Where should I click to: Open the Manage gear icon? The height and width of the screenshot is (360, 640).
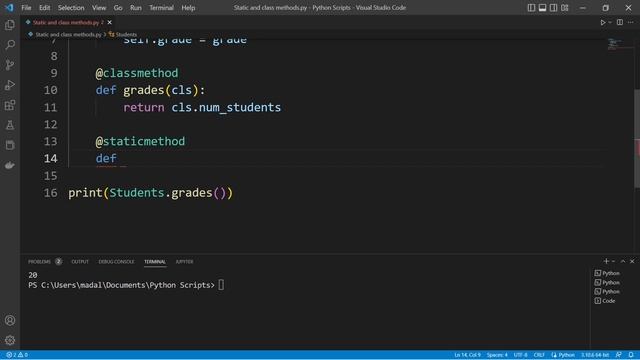[10, 340]
